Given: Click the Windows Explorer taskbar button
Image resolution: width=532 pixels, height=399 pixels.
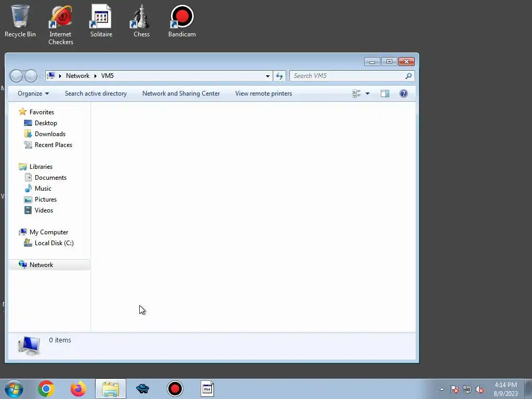Looking at the screenshot, I should tap(111, 389).
